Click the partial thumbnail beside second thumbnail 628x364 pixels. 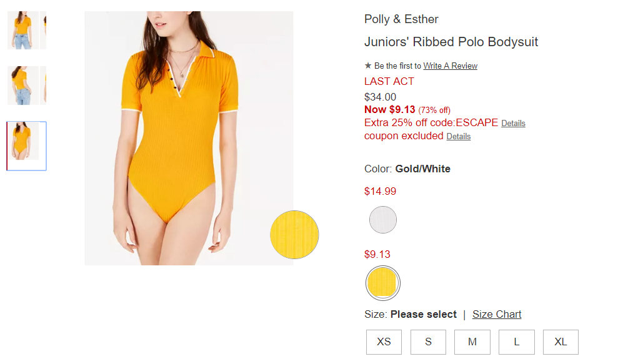(x=43, y=86)
